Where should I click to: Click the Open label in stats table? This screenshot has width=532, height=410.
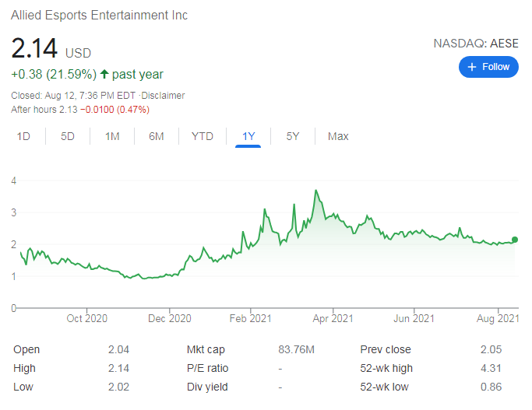[x=26, y=349]
